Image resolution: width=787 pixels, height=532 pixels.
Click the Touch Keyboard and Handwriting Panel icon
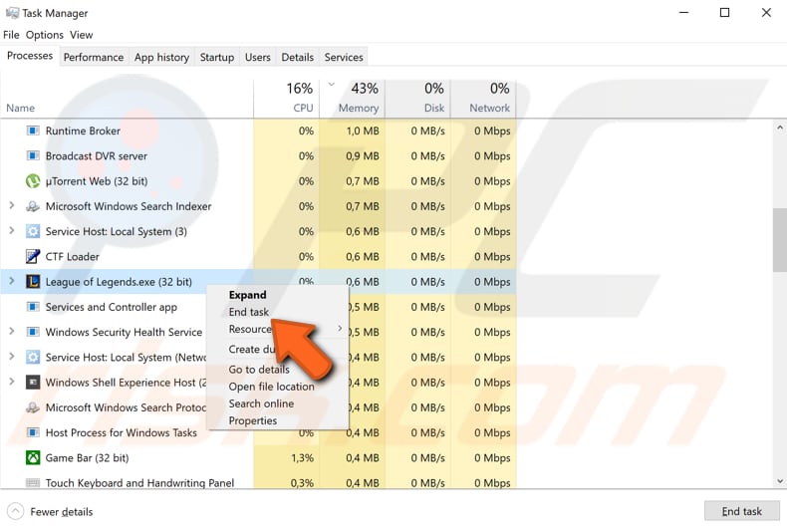coord(33,483)
